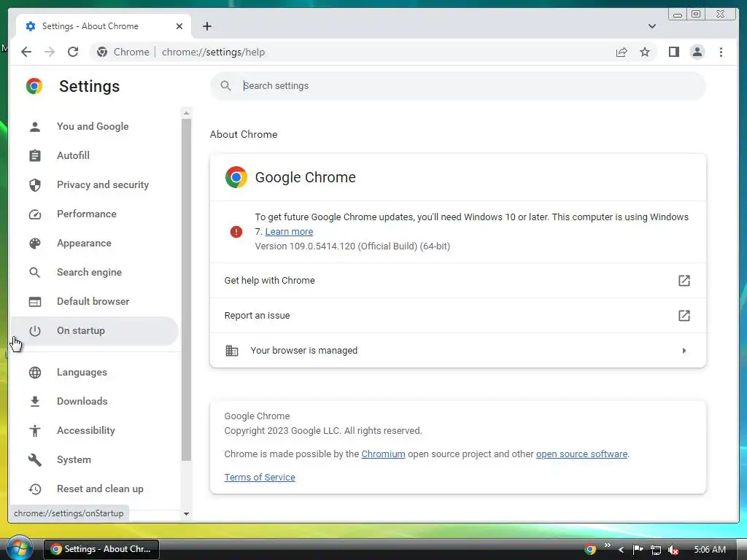747x560 pixels.
Task: Open the open source software link
Action: [x=581, y=454]
